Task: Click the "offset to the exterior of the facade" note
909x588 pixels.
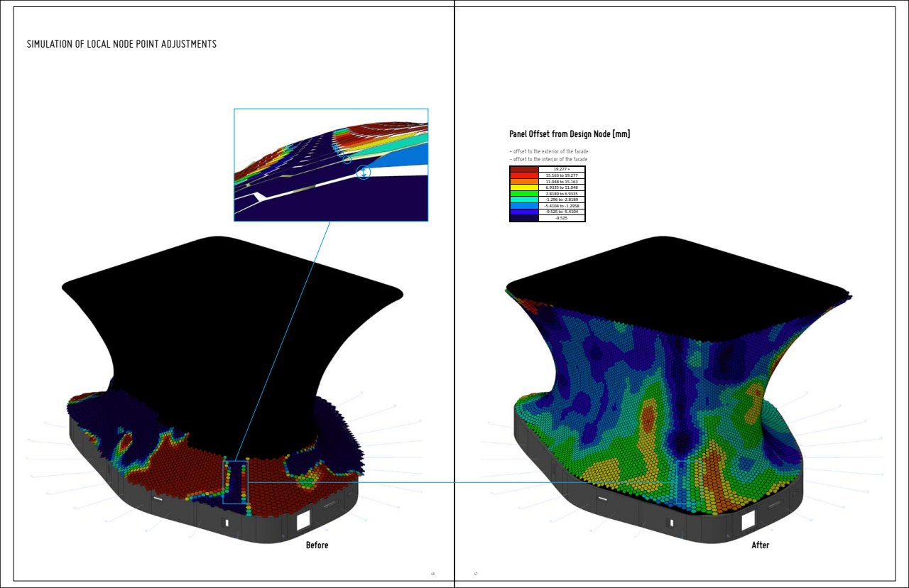Action: point(549,152)
